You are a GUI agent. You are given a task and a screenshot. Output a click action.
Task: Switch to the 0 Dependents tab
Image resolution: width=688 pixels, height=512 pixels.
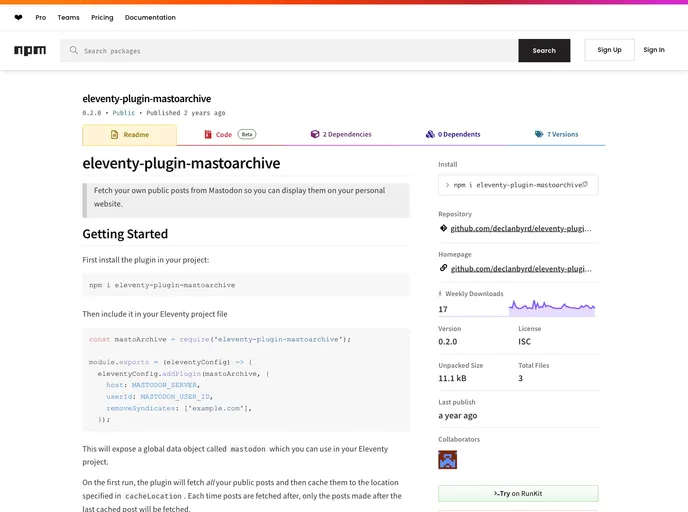(x=453, y=134)
